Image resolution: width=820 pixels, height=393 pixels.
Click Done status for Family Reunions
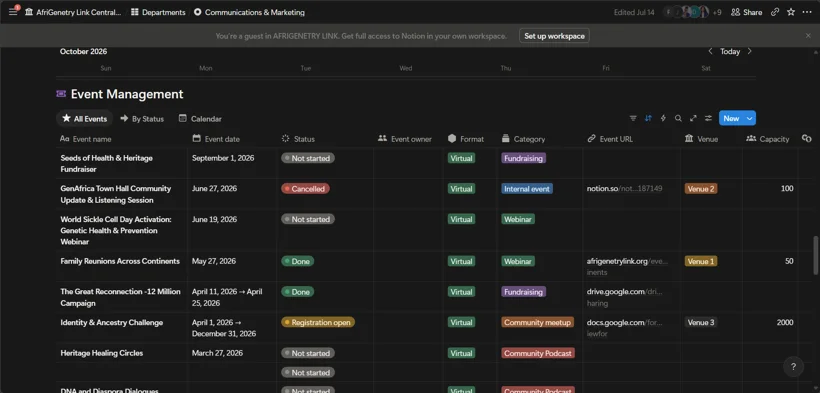click(x=298, y=261)
